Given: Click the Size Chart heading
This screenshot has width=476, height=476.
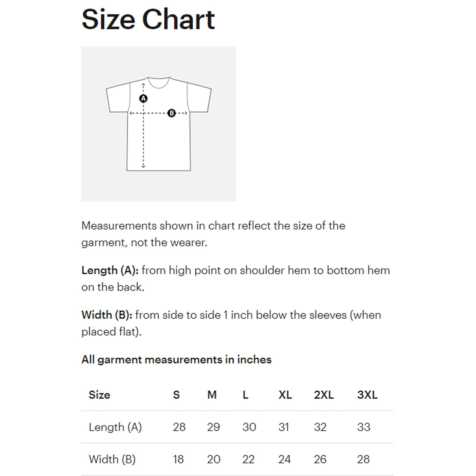Looking at the screenshot, I should pos(148,19).
